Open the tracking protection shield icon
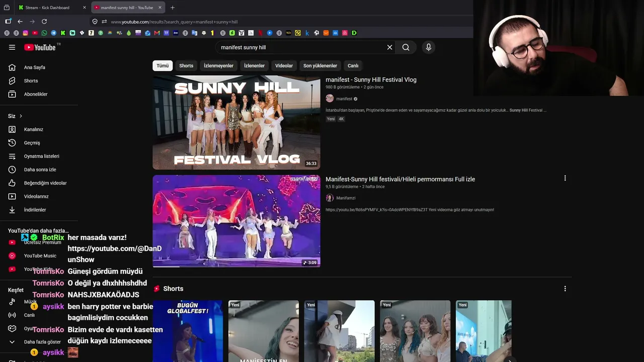The height and width of the screenshot is (362, 644). [x=95, y=22]
